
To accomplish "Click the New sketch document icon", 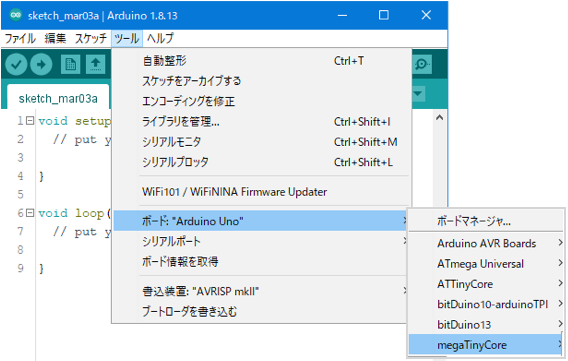I will (70, 64).
